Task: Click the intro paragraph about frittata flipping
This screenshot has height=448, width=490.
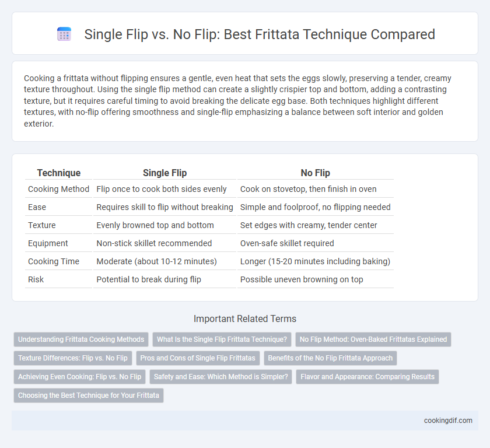Action: tap(237, 101)
